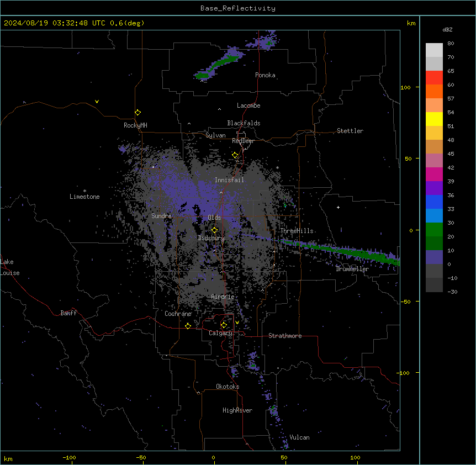This screenshot has width=476, height=465.
Task: Select the ThreeHills label
Action: click(297, 231)
